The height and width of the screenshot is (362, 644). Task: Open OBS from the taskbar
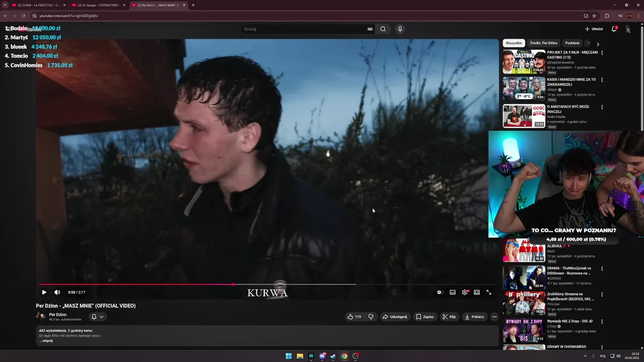coord(355,356)
